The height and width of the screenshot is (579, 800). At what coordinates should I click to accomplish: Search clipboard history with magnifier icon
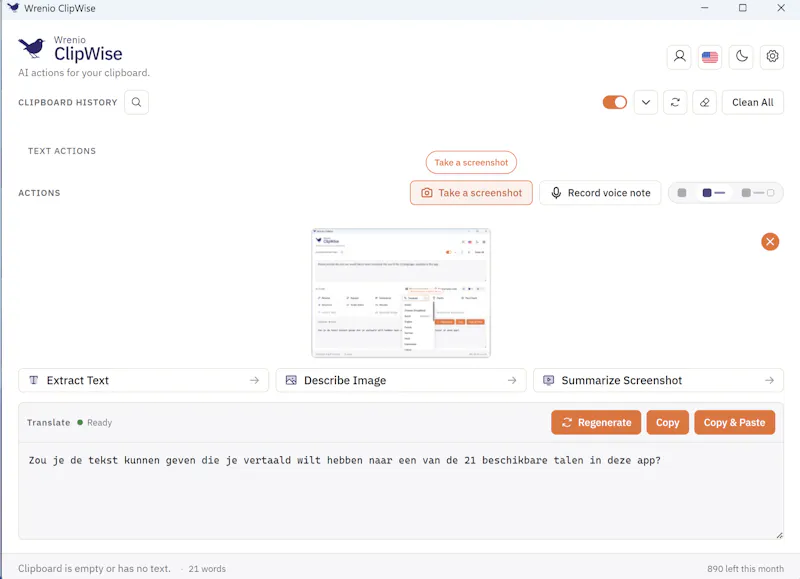136,102
